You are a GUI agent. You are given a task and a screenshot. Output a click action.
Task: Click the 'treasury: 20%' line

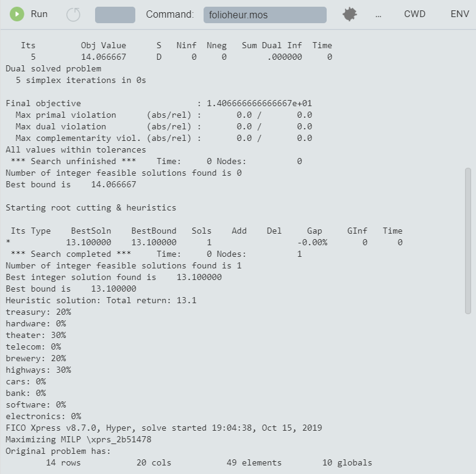38,312
